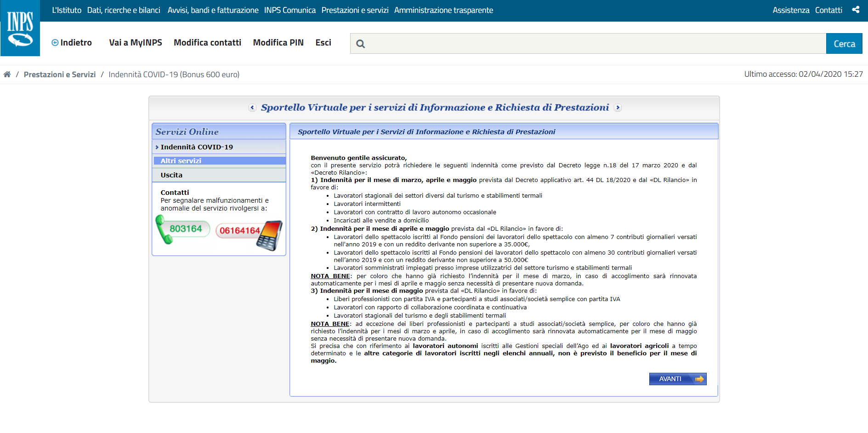
Task: Click left arrow beside Sportello Virtuale title
Action: 252,108
